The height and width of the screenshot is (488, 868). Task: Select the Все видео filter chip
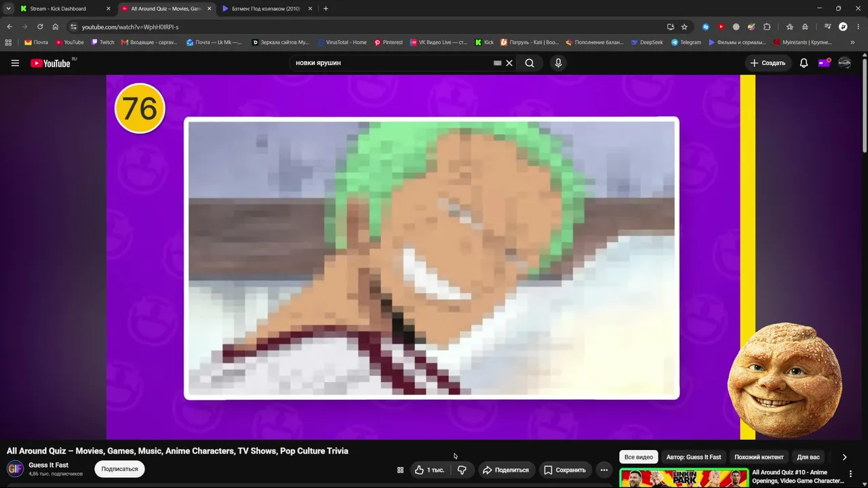click(x=639, y=457)
